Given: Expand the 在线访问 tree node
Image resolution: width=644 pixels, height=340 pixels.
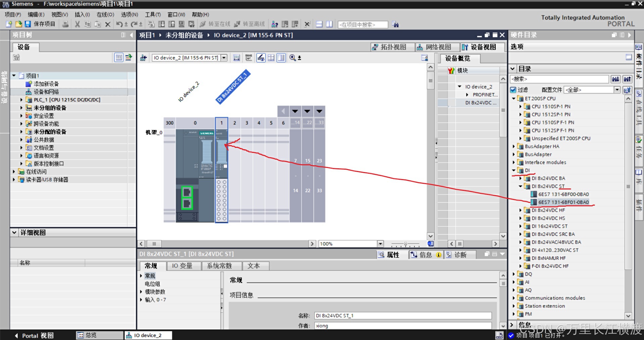Looking at the screenshot, I should click(x=14, y=172).
